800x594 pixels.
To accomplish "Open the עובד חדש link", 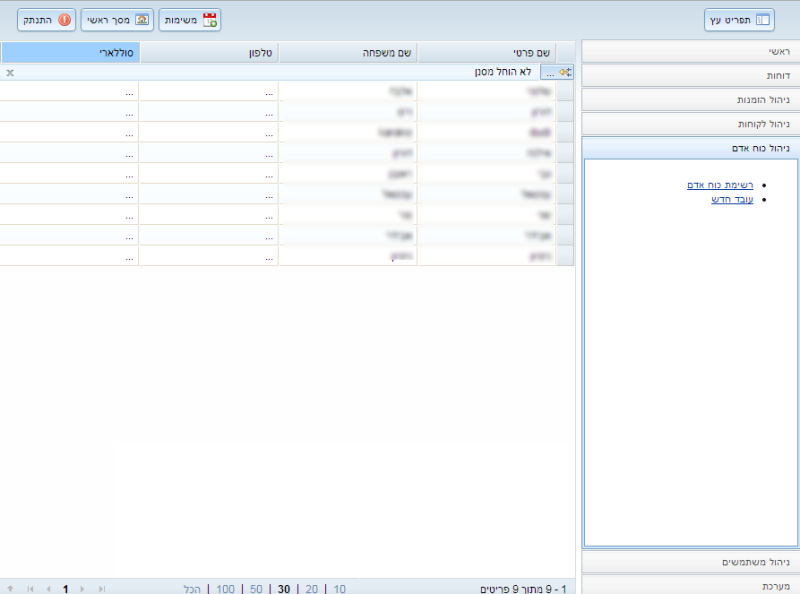I will click(x=732, y=199).
